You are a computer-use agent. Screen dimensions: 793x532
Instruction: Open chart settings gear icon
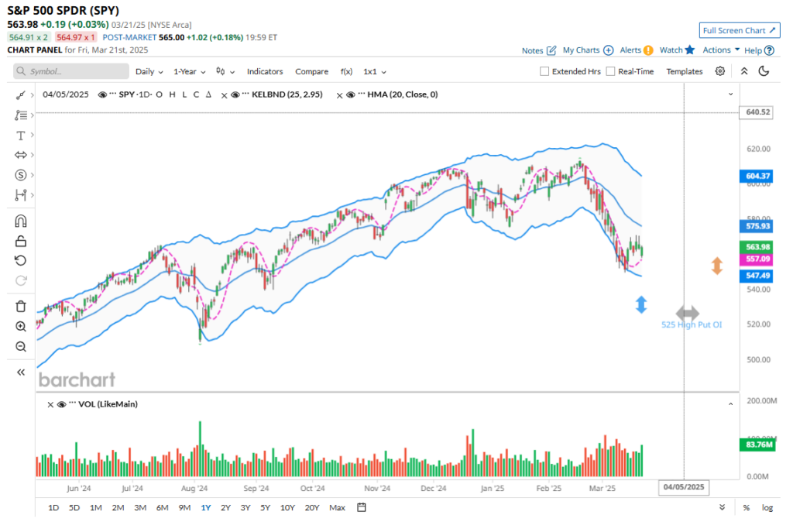pos(720,71)
